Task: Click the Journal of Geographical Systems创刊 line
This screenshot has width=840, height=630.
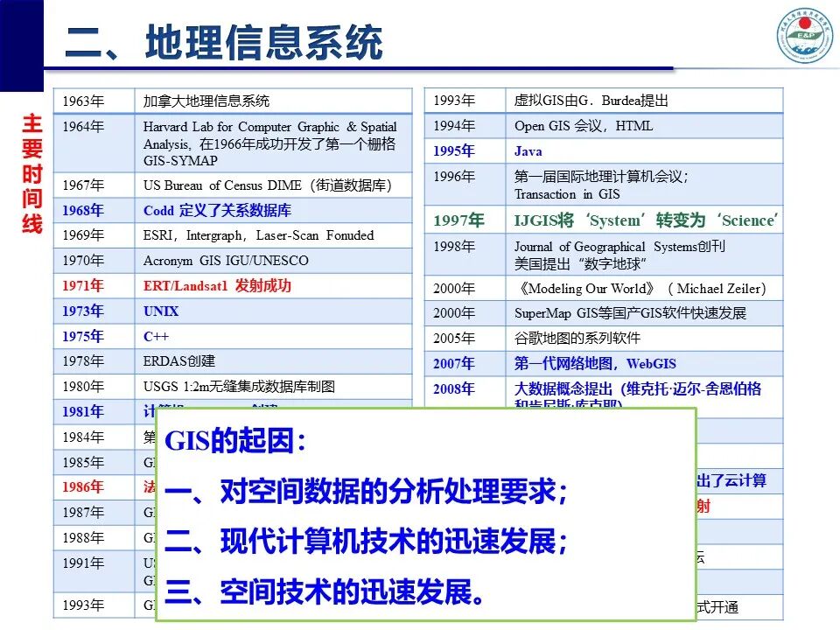Action: pos(619,247)
